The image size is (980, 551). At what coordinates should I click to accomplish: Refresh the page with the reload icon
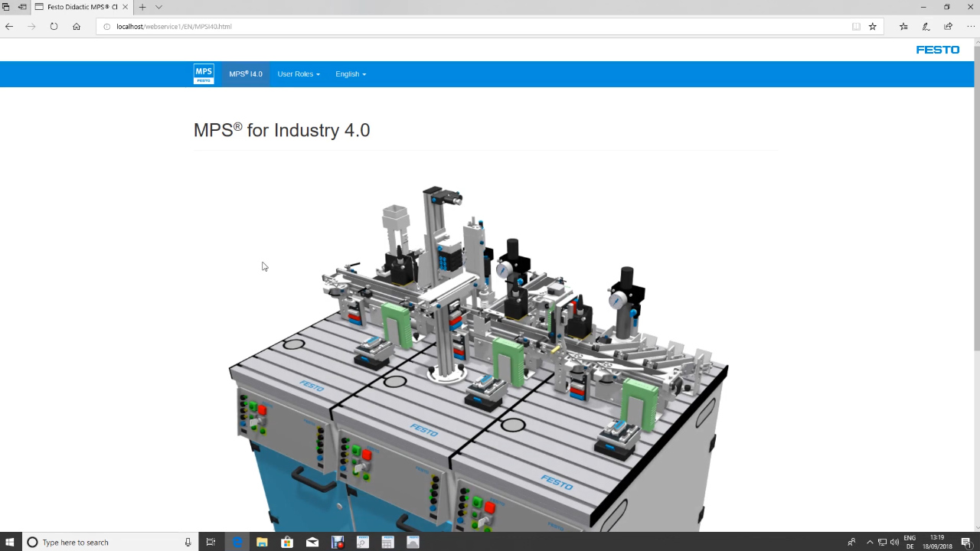tap(54, 26)
